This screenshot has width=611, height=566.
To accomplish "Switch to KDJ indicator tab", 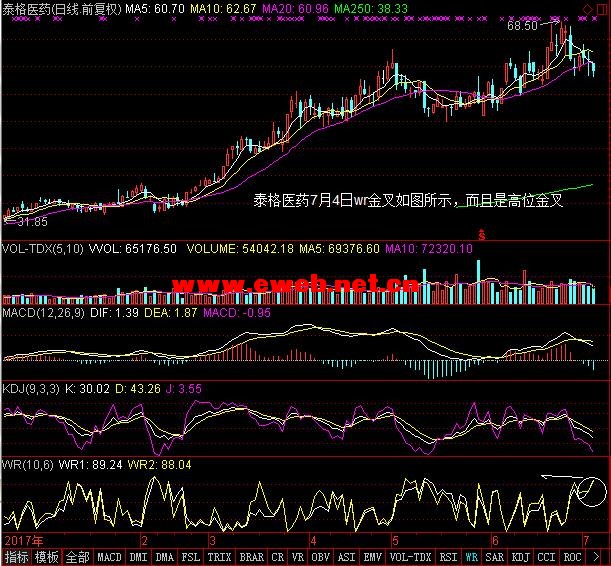I will (520, 557).
